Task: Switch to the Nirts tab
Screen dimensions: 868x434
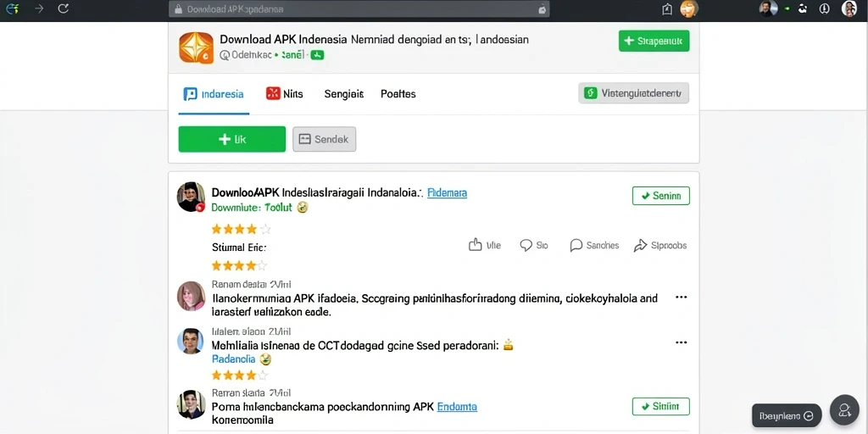Action: point(285,93)
